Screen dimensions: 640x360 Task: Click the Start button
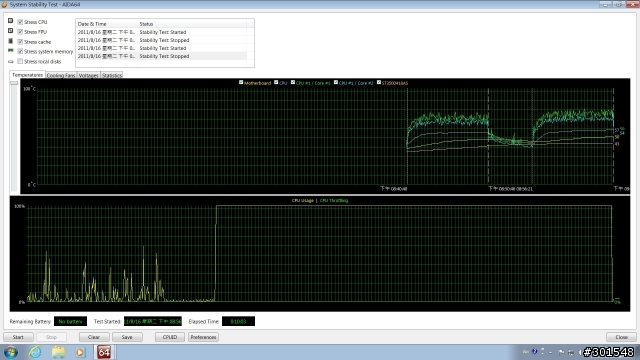click(x=18, y=337)
